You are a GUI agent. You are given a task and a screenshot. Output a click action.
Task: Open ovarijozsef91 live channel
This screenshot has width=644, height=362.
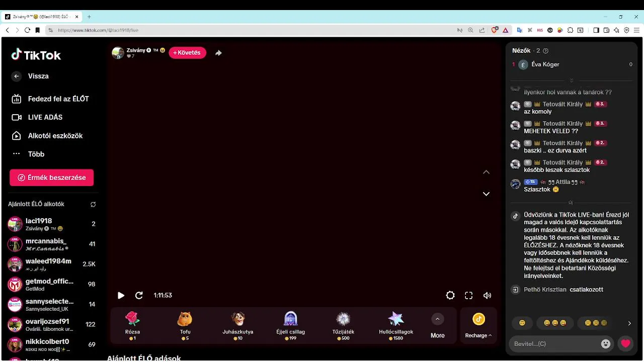pyautogui.click(x=51, y=325)
